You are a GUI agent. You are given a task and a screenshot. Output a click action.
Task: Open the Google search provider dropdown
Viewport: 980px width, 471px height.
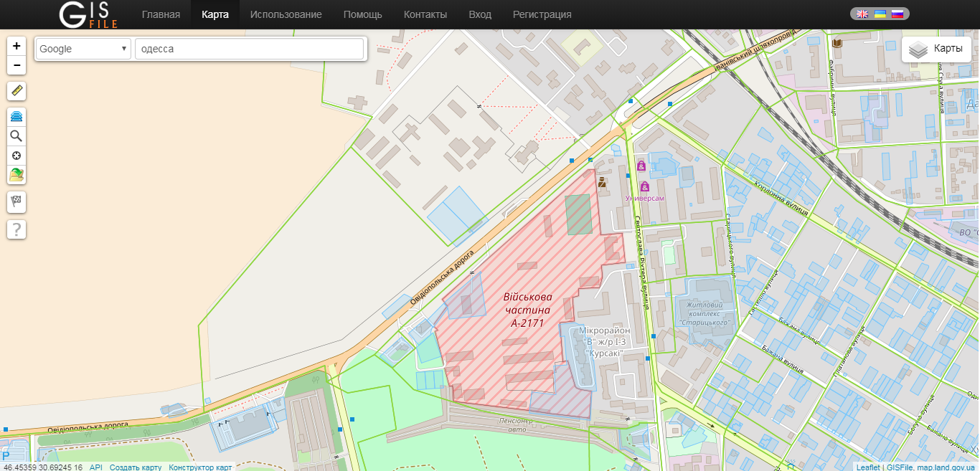tap(83, 49)
